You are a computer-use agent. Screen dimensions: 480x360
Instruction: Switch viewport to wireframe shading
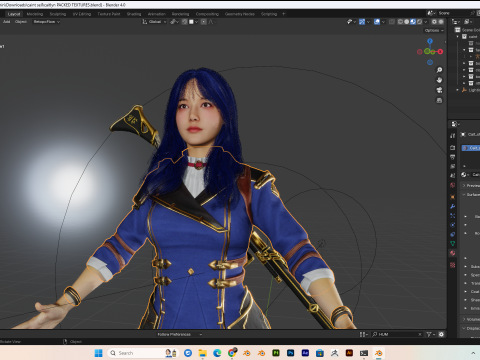click(400, 22)
